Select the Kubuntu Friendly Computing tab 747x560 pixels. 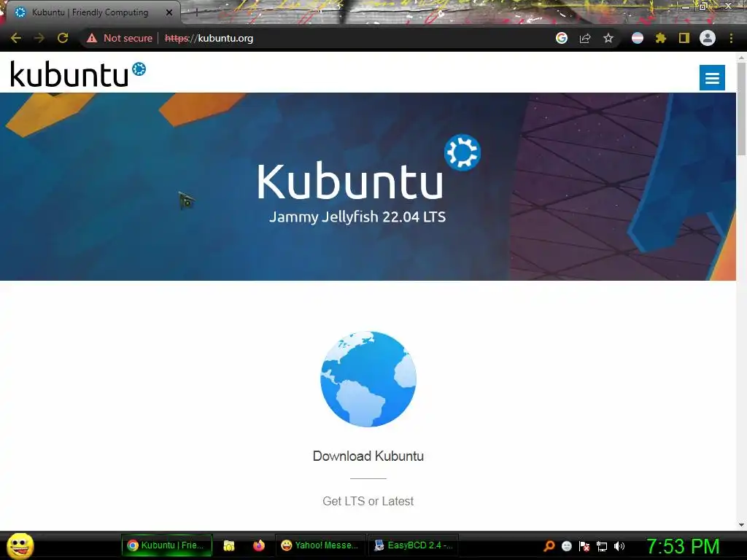[90, 12]
